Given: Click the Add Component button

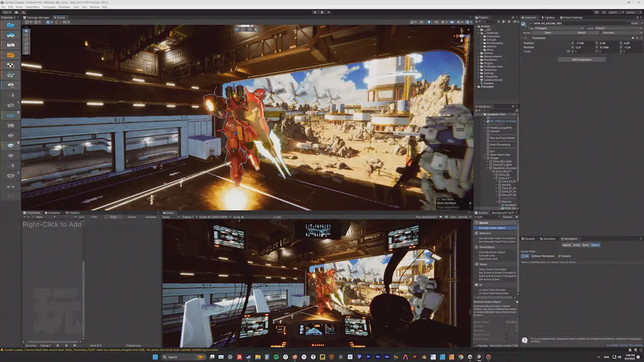Looking at the screenshot, I should [582, 59].
